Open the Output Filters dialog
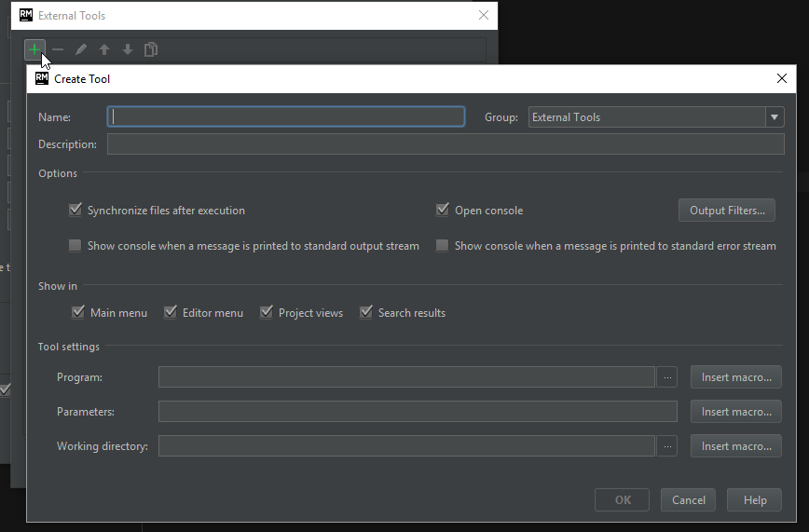809x532 pixels. pyautogui.click(x=726, y=211)
